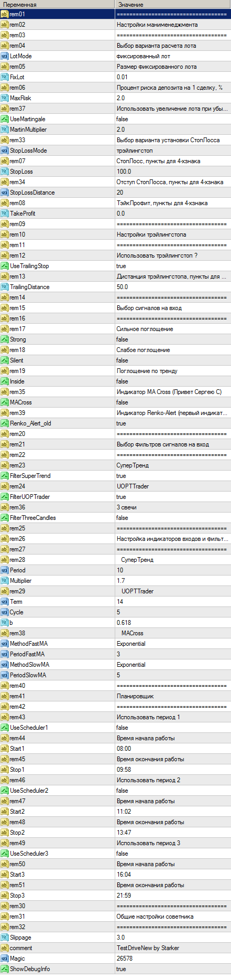Click the boolean icon beside Renko_Alert_old

pos(5,423)
